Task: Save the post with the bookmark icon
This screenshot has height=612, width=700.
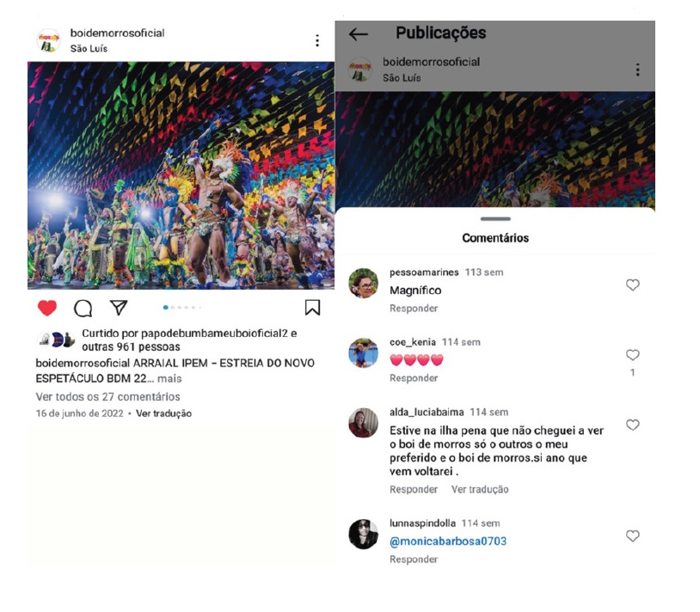Action: pyautogui.click(x=313, y=308)
